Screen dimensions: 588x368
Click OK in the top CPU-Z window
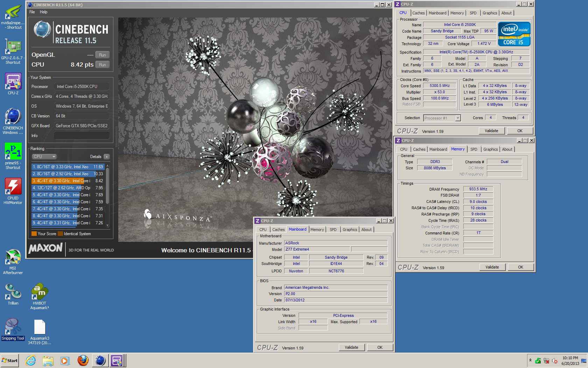pos(520,131)
